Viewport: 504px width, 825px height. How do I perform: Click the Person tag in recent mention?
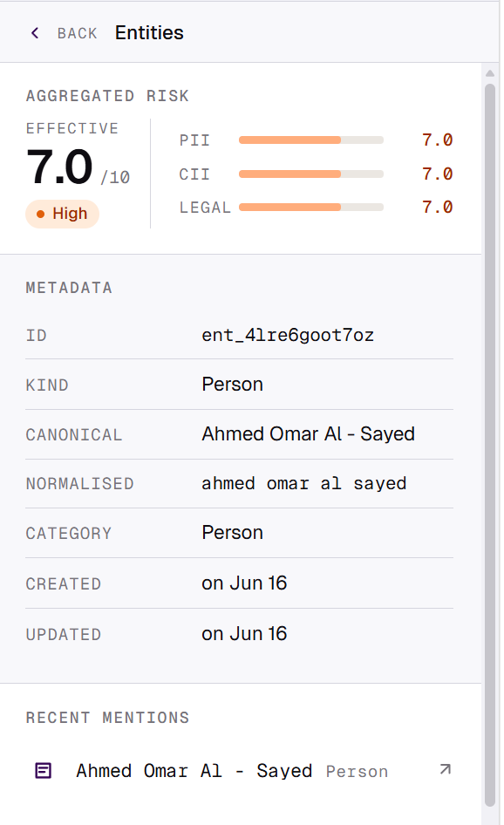pos(357,771)
